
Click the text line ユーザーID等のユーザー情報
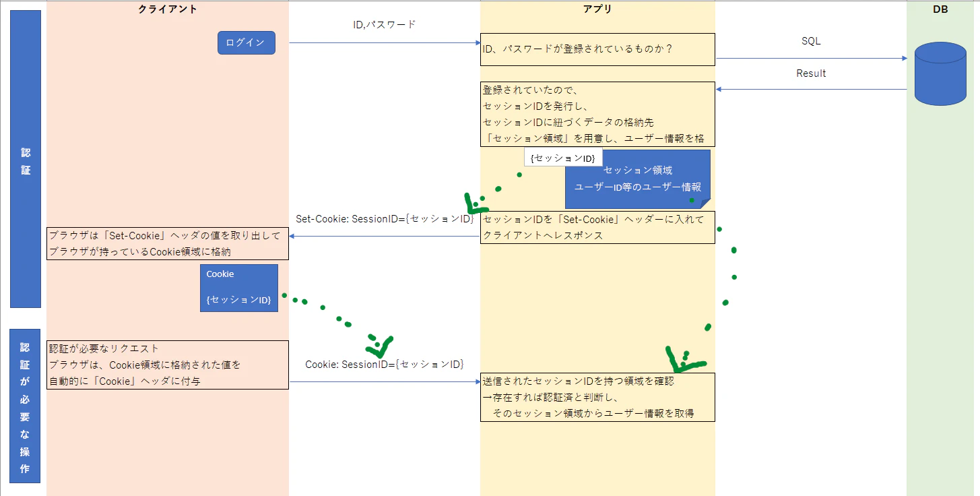[637, 187]
